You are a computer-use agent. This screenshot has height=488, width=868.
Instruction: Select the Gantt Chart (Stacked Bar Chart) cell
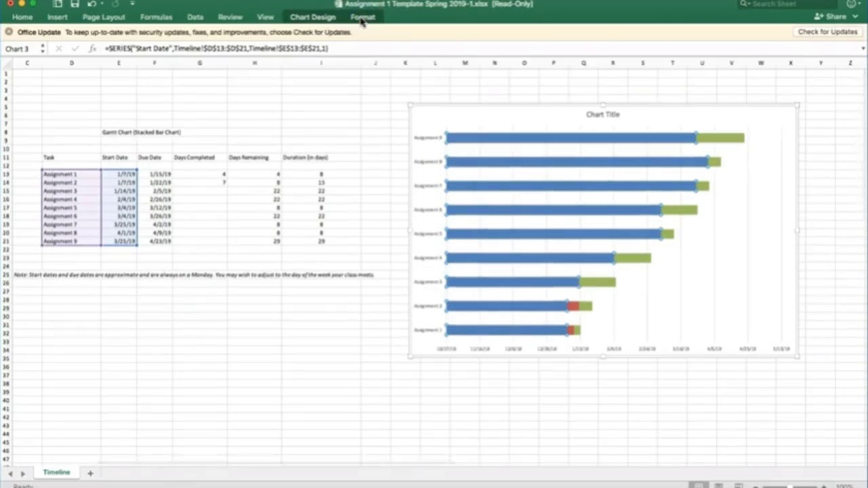click(x=141, y=132)
